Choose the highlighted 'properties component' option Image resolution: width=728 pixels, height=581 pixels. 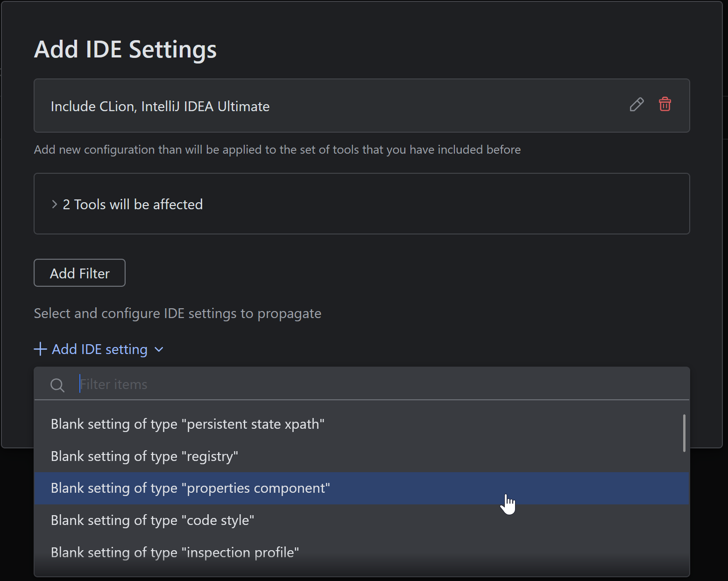(x=190, y=488)
